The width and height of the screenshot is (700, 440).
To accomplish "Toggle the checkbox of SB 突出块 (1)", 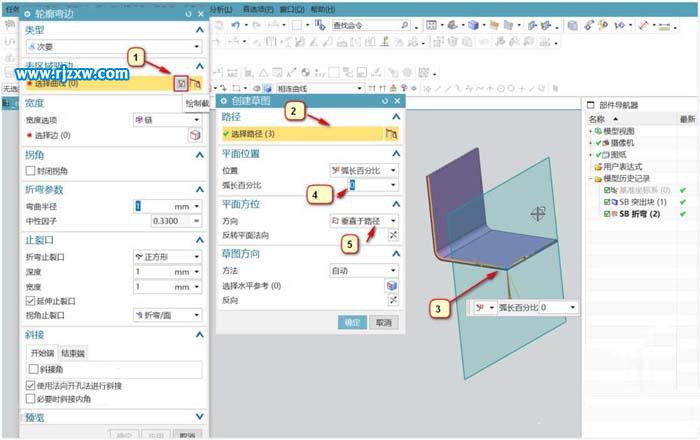I will 607,202.
